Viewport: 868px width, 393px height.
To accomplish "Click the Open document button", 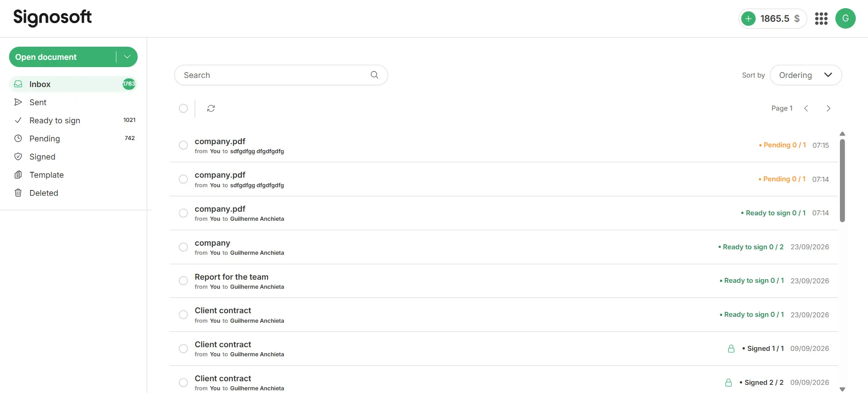I will pos(62,57).
